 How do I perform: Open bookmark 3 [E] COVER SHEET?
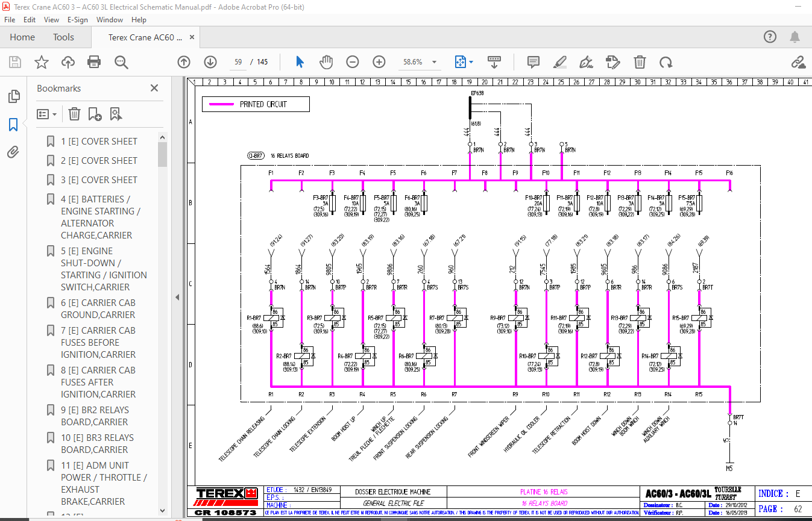99,179
